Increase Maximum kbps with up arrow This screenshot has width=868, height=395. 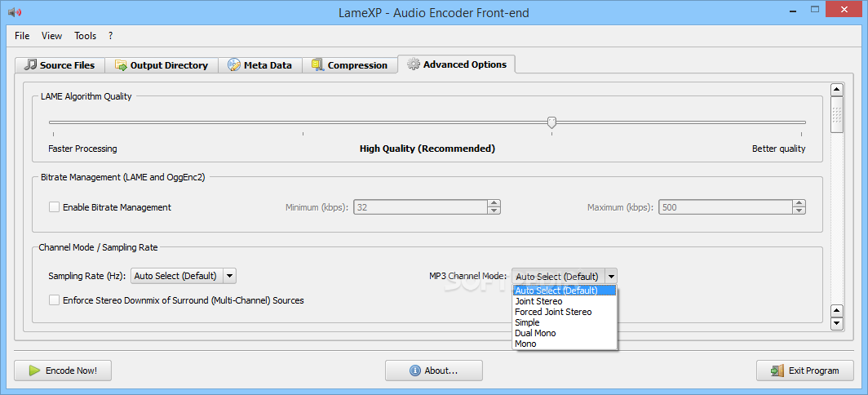(799, 203)
